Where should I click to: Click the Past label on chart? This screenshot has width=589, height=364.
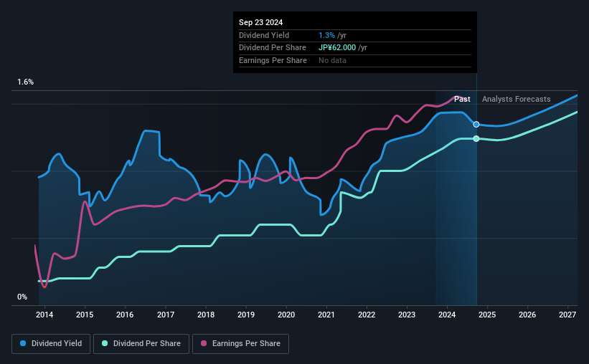(462, 99)
